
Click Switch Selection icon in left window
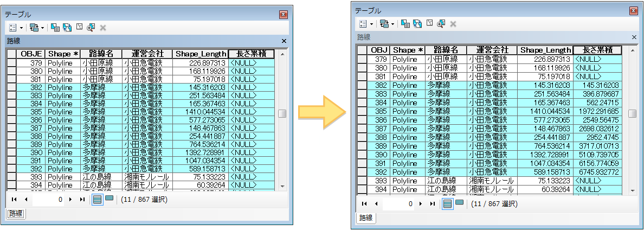(x=67, y=27)
